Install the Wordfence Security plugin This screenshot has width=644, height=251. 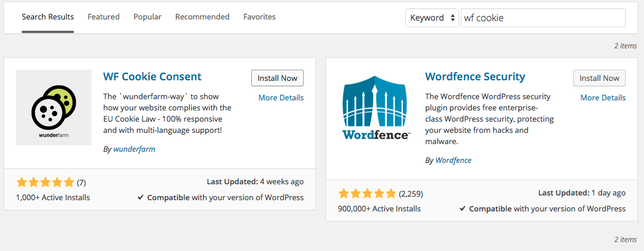[599, 78]
